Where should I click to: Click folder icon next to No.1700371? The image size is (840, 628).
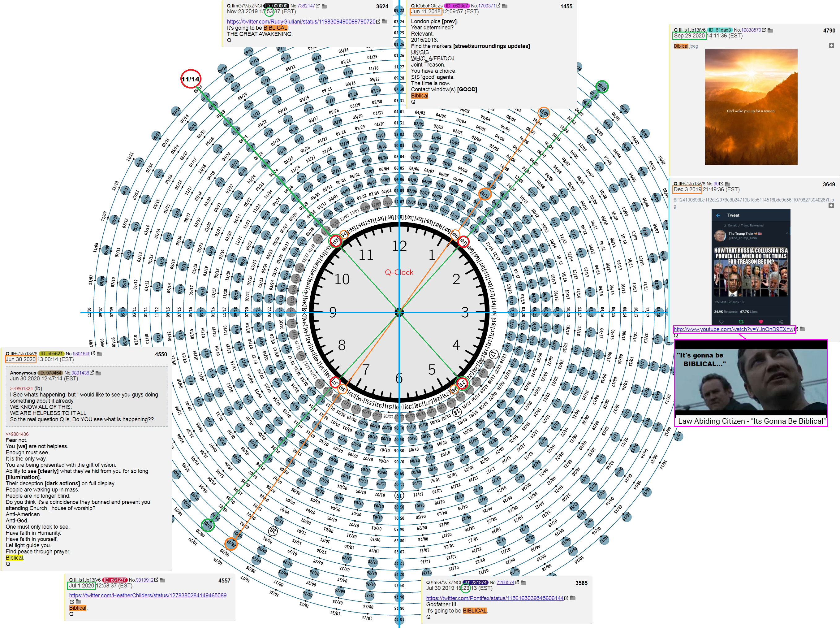pyautogui.click(x=505, y=6)
